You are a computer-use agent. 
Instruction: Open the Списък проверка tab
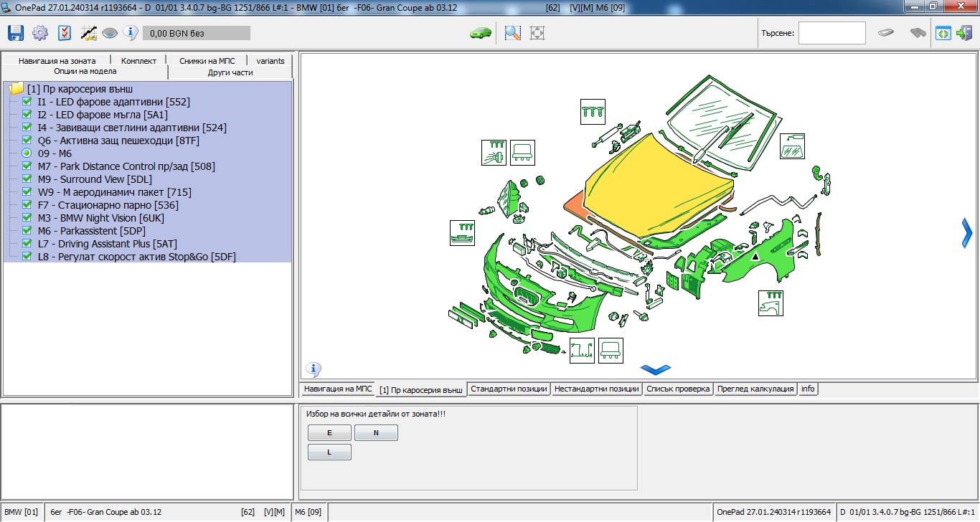click(x=678, y=389)
